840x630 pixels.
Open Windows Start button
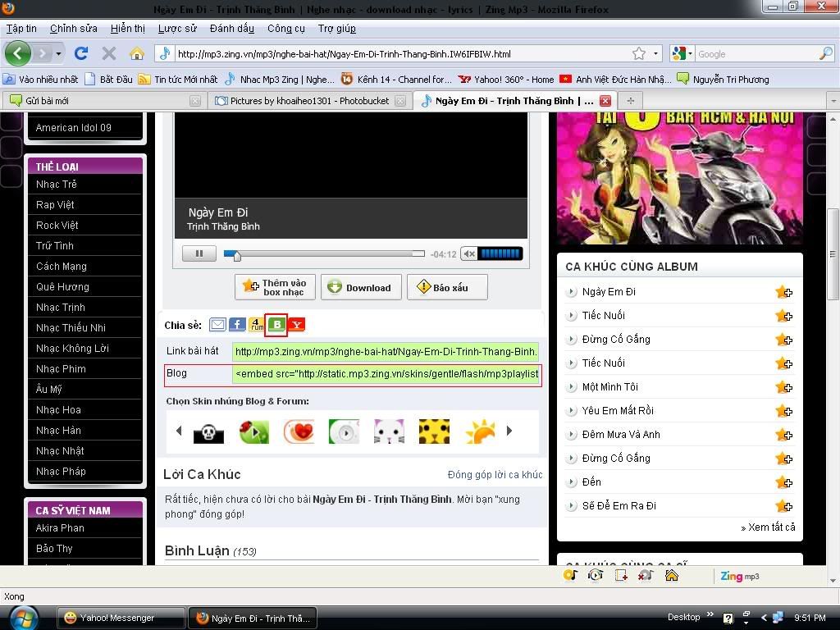coord(23,618)
